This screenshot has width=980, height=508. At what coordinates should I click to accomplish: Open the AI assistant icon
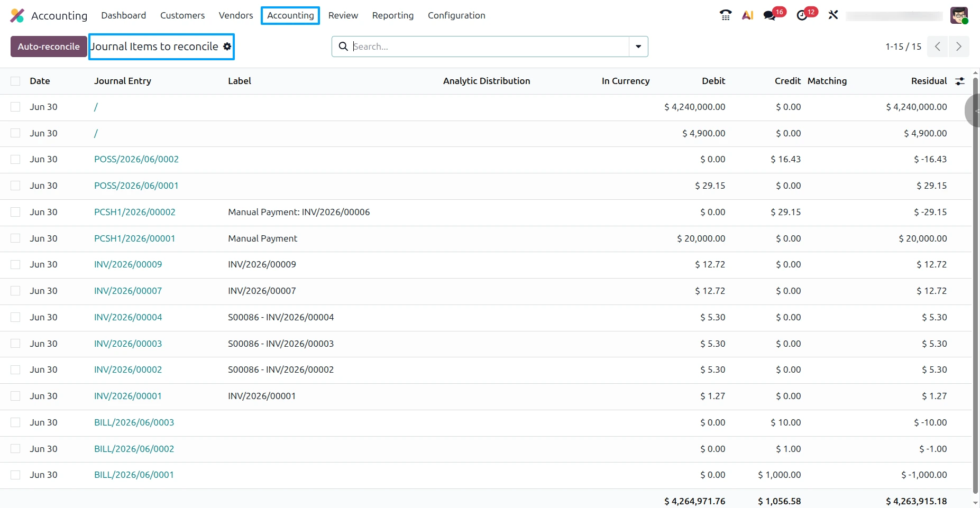point(747,15)
